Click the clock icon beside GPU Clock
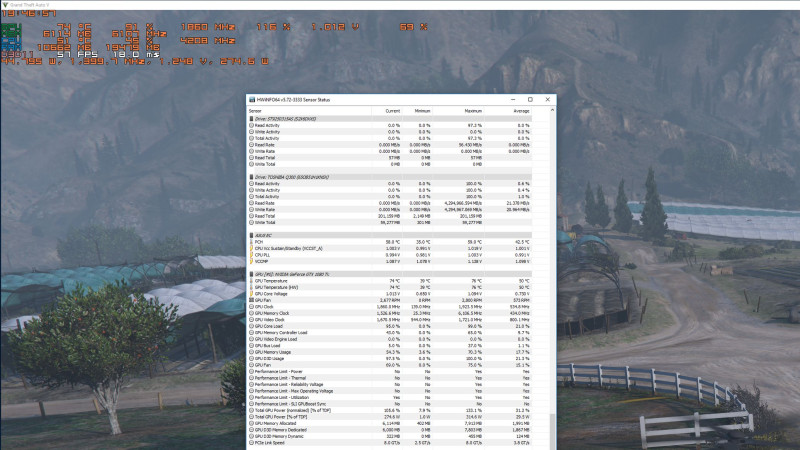The height and width of the screenshot is (450, 800). click(x=252, y=307)
